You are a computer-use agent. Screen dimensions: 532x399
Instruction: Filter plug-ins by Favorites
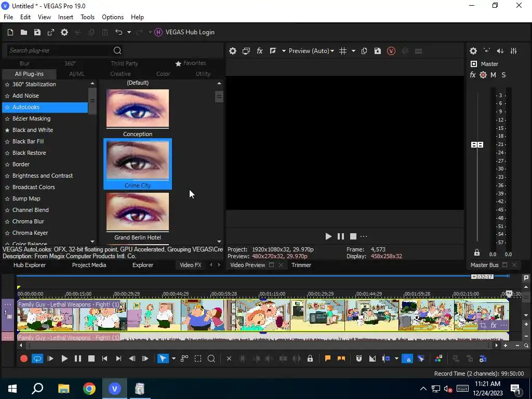coord(190,63)
